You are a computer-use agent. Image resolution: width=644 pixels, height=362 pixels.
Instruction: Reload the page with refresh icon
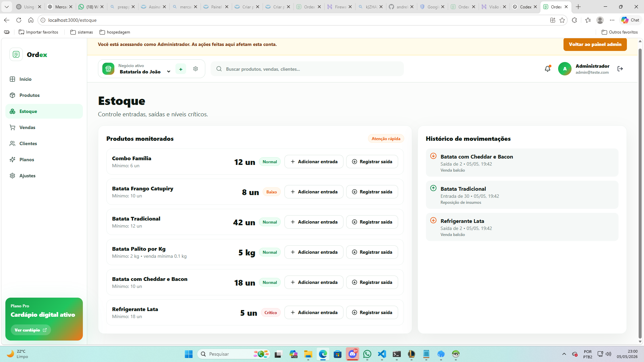click(19, 20)
